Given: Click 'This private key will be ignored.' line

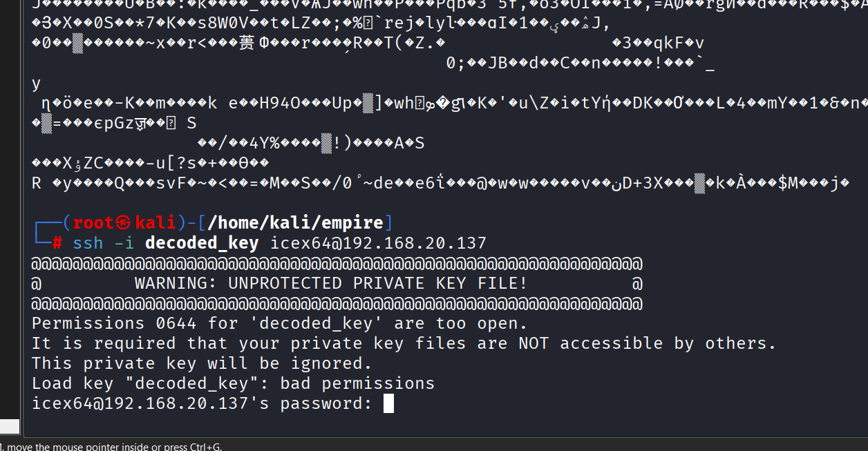Looking at the screenshot, I should [202, 363].
